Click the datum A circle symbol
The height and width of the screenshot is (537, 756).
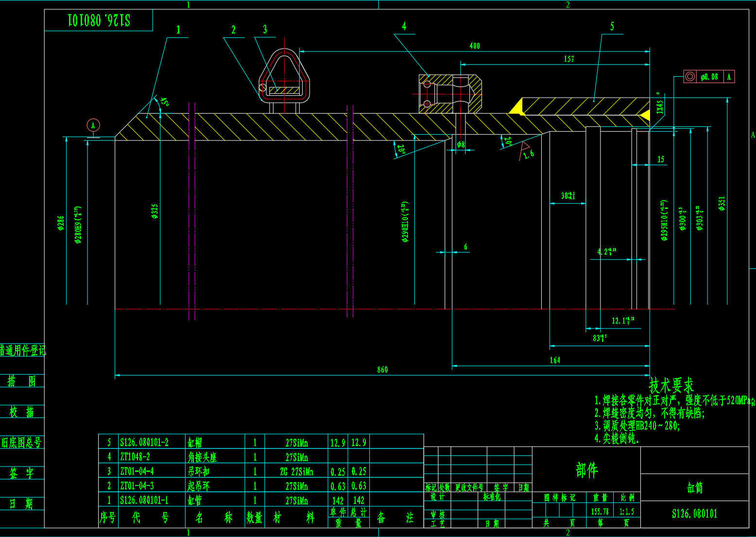click(93, 125)
